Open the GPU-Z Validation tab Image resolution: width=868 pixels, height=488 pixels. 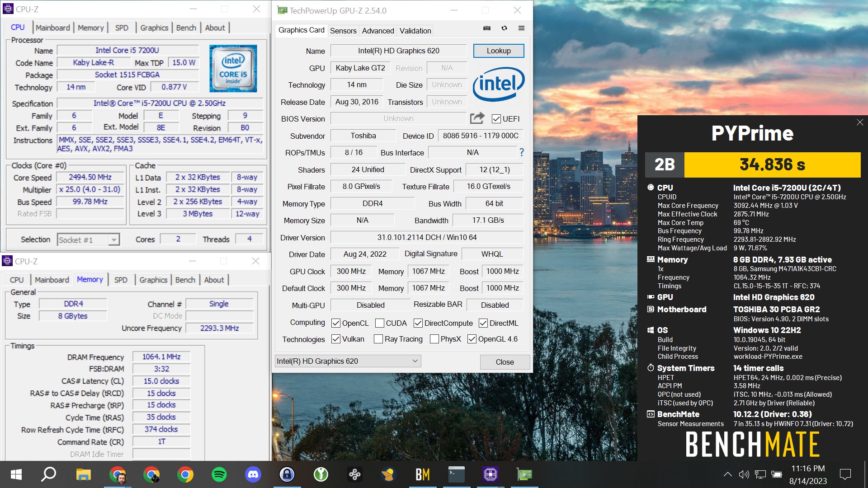pos(415,31)
